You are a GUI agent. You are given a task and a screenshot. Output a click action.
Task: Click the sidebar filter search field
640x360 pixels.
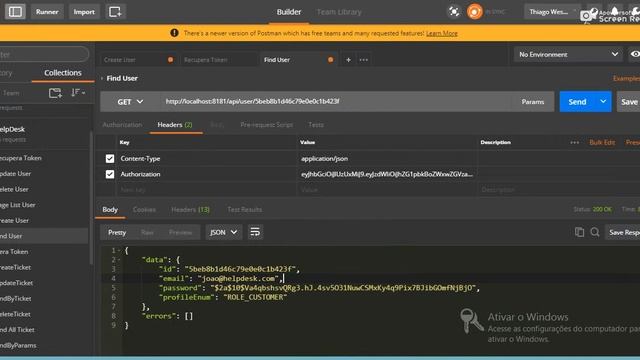(43, 54)
